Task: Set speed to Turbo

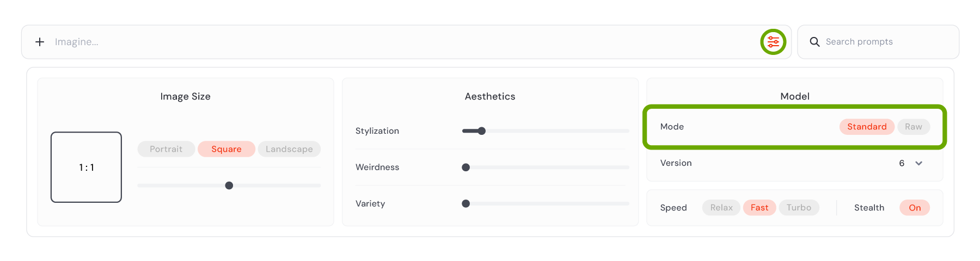Action: [x=799, y=208]
